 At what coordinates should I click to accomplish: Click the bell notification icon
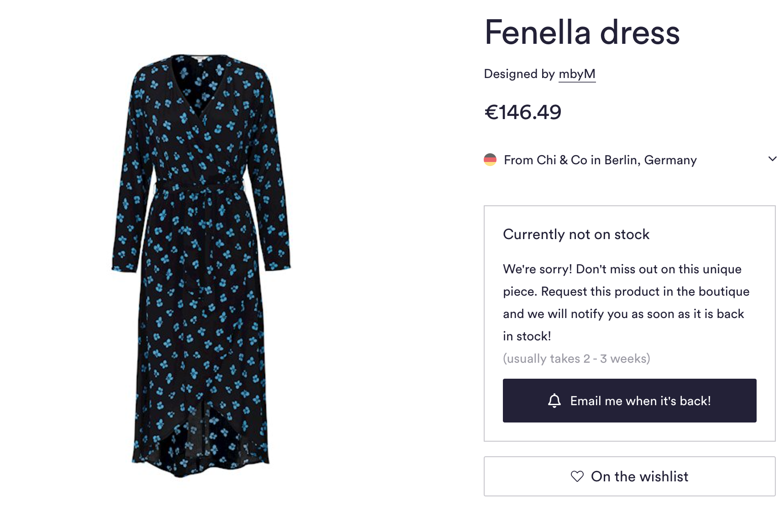554,401
